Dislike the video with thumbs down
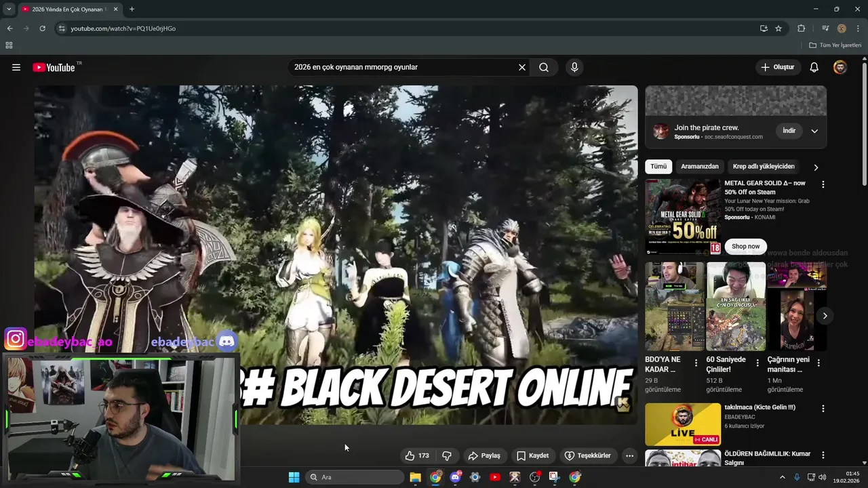The image size is (868, 488). [447, 455]
